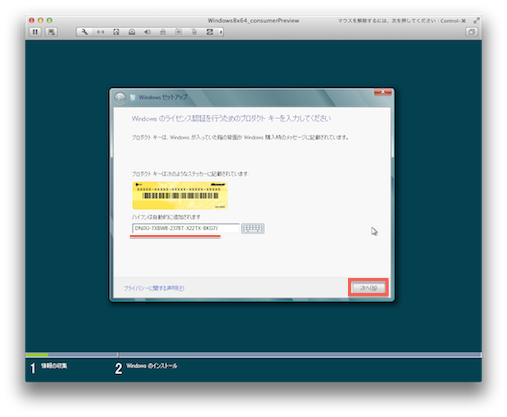Open the privacy statement link
The width and height of the screenshot is (507, 417).
[x=154, y=288]
